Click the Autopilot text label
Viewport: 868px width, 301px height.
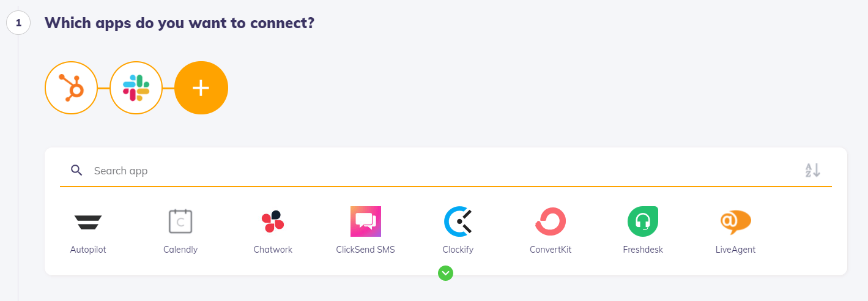[x=88, y=250]
